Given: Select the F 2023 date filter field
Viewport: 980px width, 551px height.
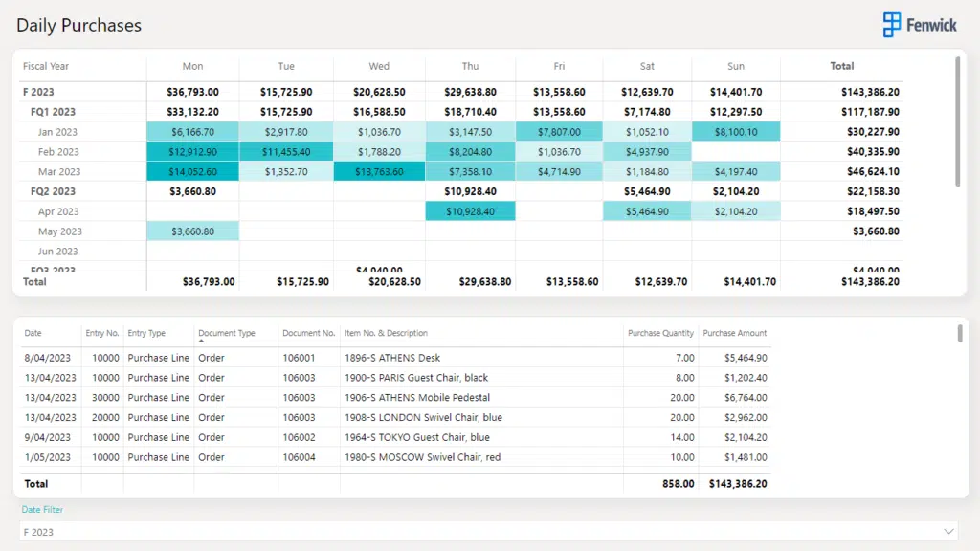Looking at the screenshot, I should point(479,531).
